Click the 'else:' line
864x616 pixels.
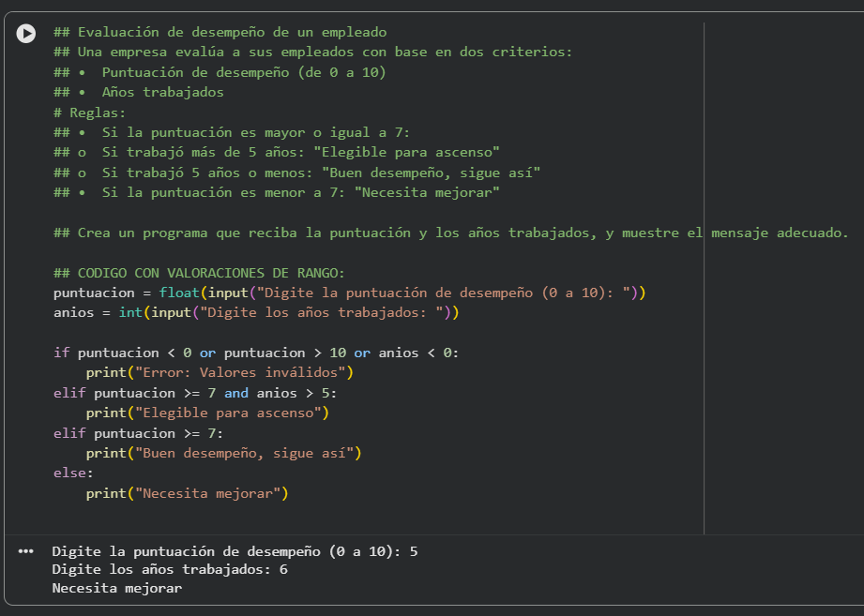(x=73, y=473)
